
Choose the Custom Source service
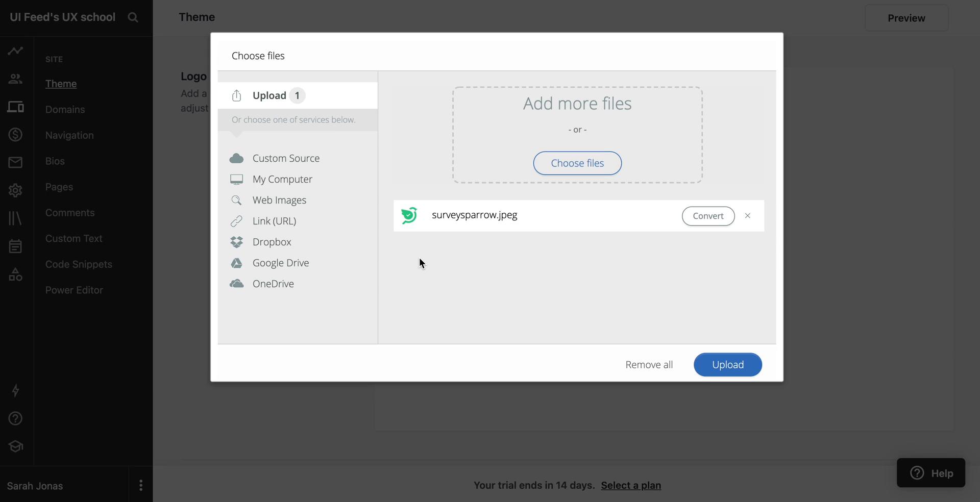(286, 158)
